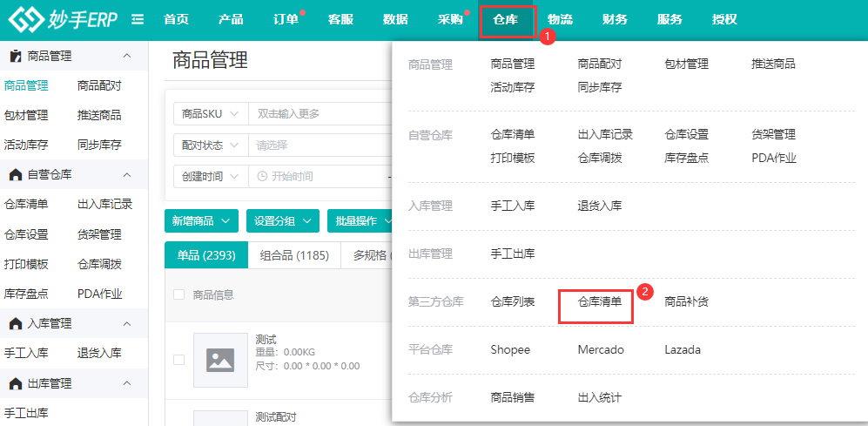Switch to the 组合品 (1185) tab
Viewport: 868px width, 426px height.
point(294,255)
